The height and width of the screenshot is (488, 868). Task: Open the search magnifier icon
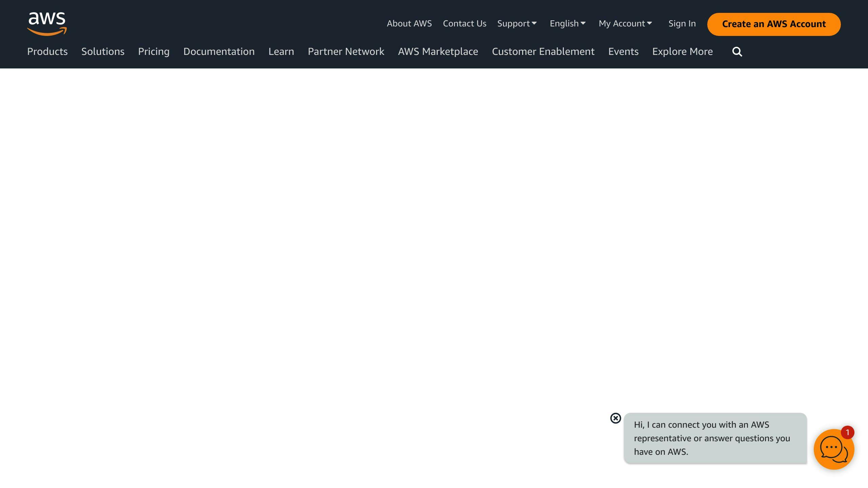click(x=737, y=52)
